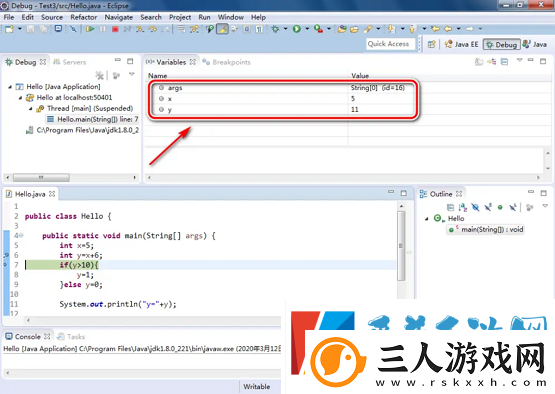Switch to the Breakpoints tab
This screenshot has height=394, width=555.
click(x=227, y=62)
